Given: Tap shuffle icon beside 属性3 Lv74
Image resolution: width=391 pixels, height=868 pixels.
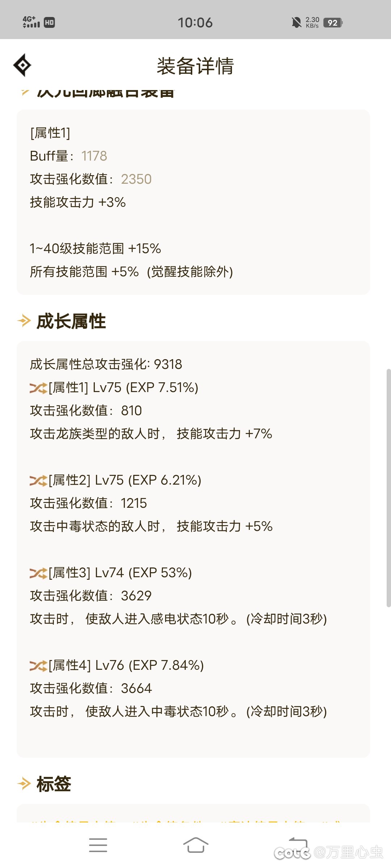Looking at the screenshot, I should tap(38, 573).
